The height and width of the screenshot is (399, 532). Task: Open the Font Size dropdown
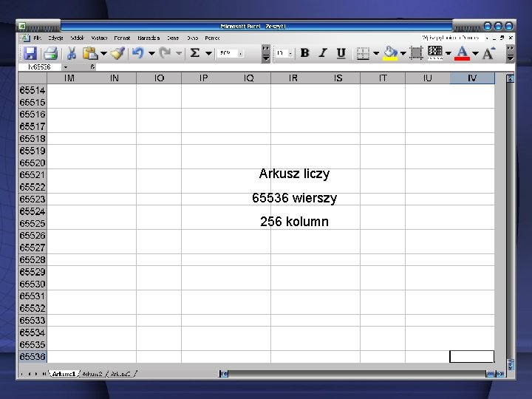(290, 53)
